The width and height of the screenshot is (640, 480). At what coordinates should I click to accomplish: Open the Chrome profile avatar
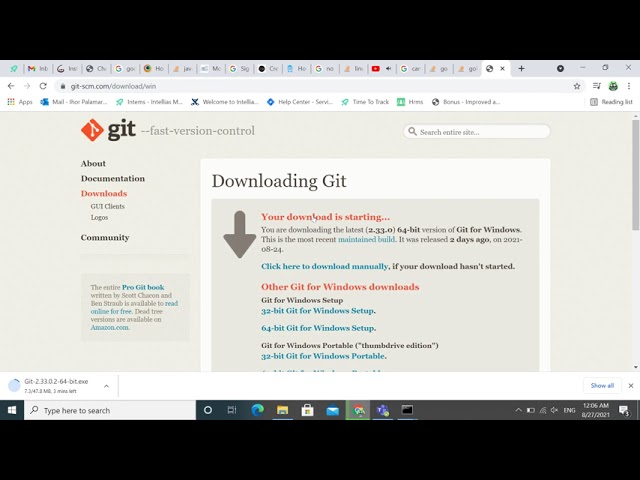(613, 86)
